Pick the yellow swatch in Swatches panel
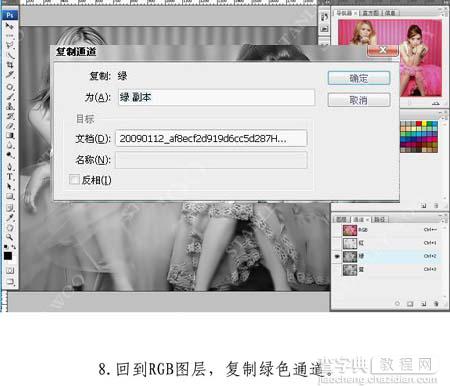The width and height of the screenshot is (450, 386). [x=424, y=124]
